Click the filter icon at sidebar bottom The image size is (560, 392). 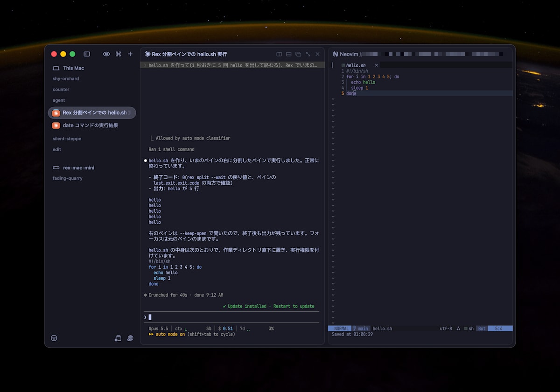(x=54, y=338)
